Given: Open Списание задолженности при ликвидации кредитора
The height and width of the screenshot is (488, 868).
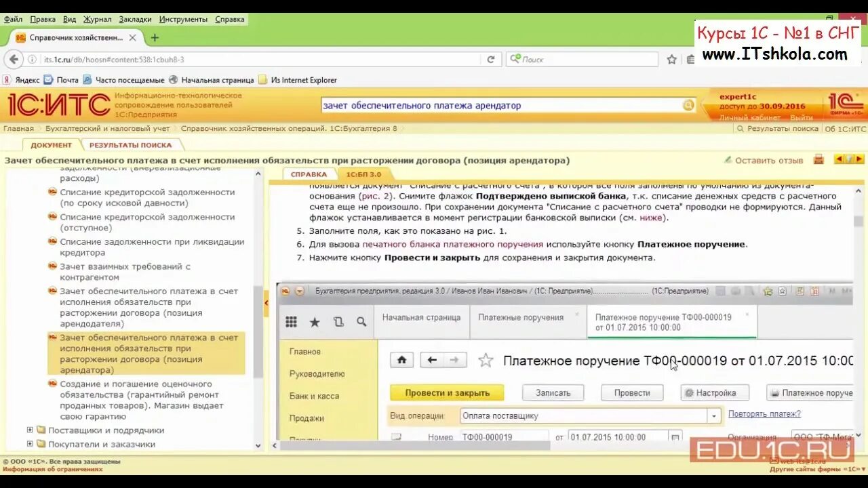Looking at the screenshot, I should click(152, 247).
